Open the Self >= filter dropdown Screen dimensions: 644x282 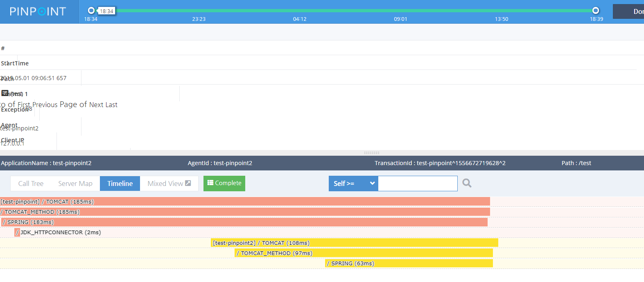click(353, 184)
